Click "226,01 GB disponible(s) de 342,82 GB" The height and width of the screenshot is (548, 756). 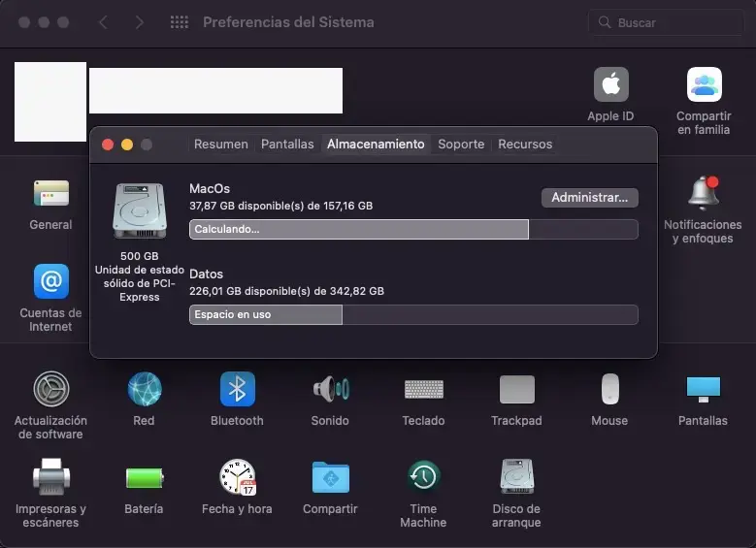pyautogui.click(x=287, y=291)
